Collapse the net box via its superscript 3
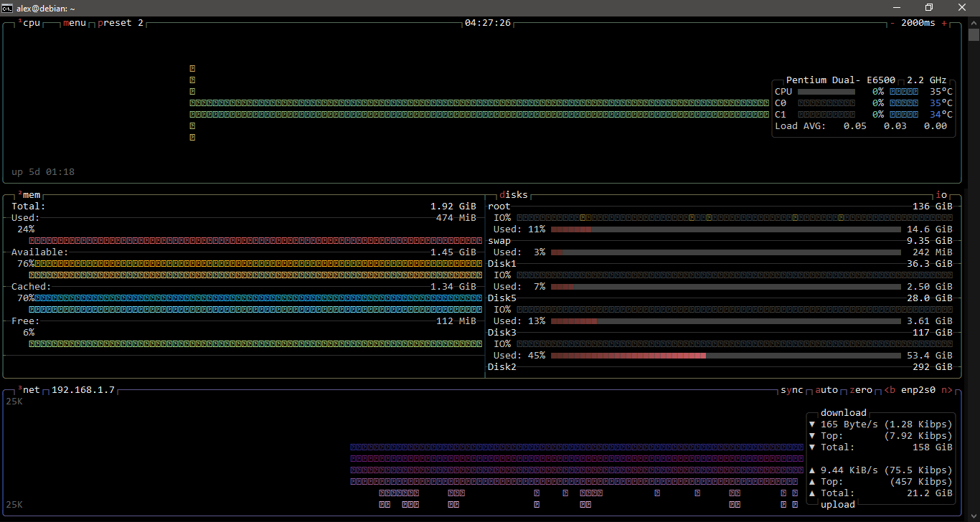 click(19, 388)
